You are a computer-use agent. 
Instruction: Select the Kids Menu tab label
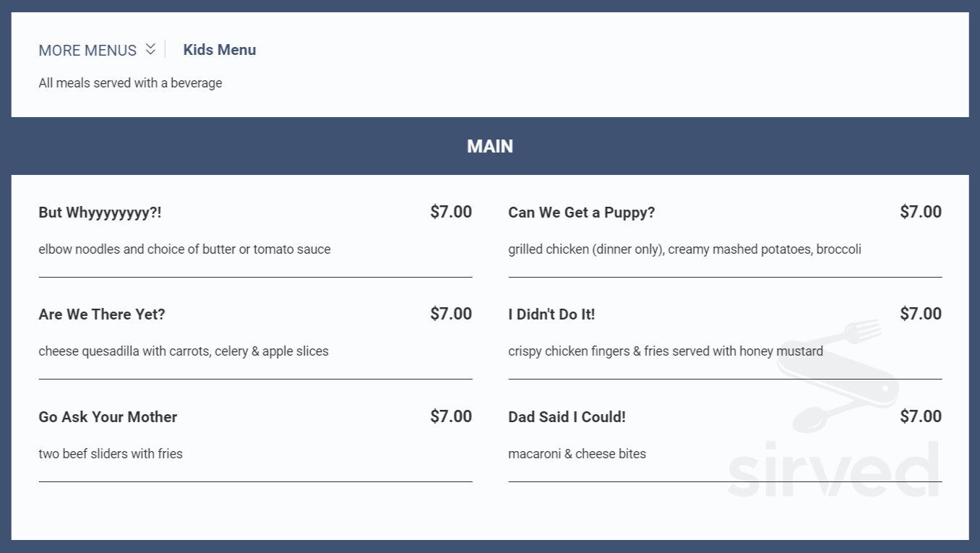tap(220, 49)
